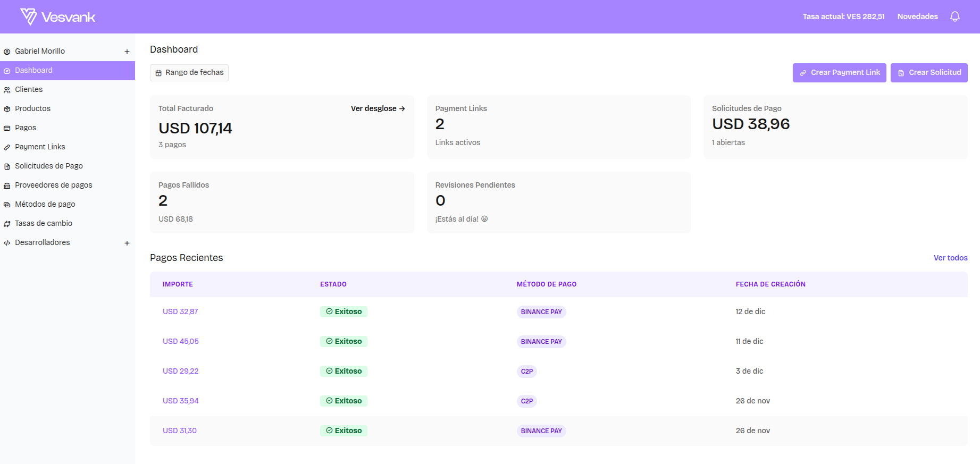Image resolution: width=980 pixels, height=464 pixels.
Task: Click the Productos box icon
Action: (7, 109)
